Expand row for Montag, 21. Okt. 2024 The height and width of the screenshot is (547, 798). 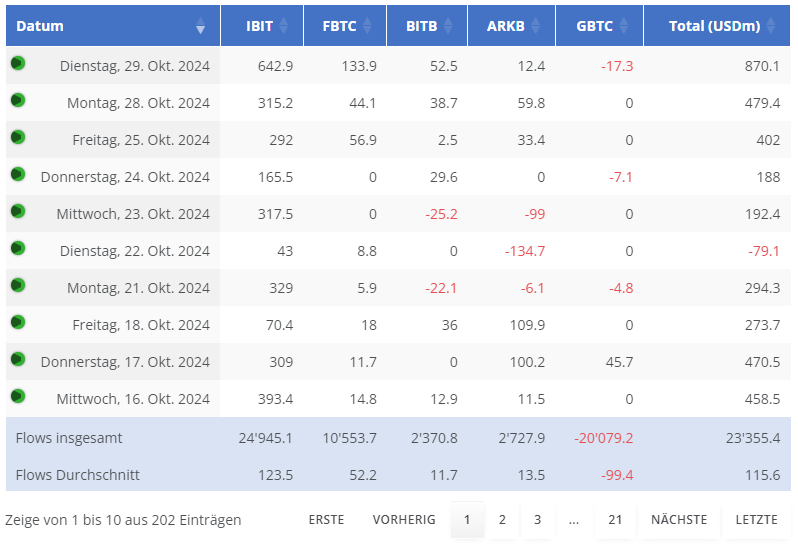[18, 285]
